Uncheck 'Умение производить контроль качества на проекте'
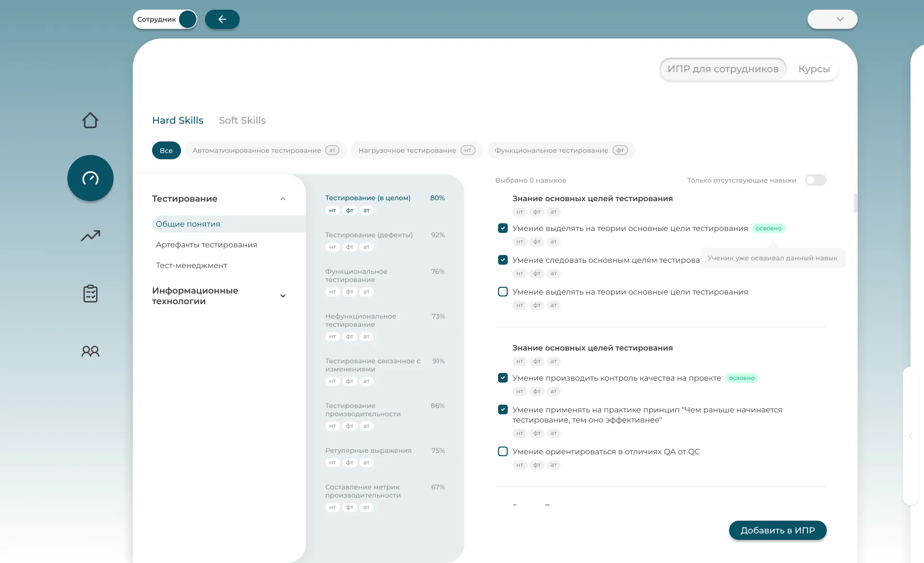The height and width of the screenshot is (563, 924). point(503,378)
